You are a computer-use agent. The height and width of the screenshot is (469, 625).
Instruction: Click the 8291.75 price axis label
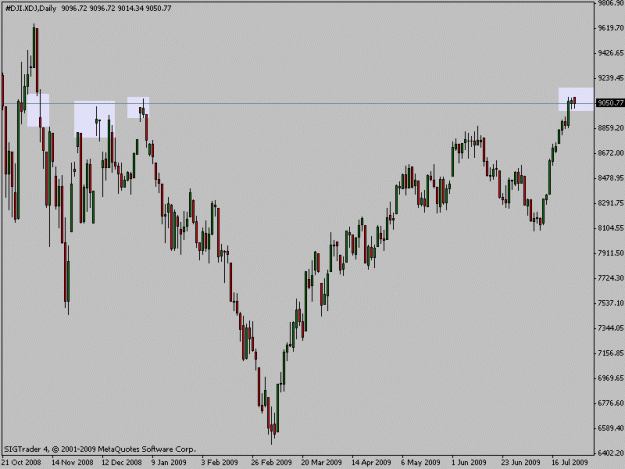click(610, 203)
